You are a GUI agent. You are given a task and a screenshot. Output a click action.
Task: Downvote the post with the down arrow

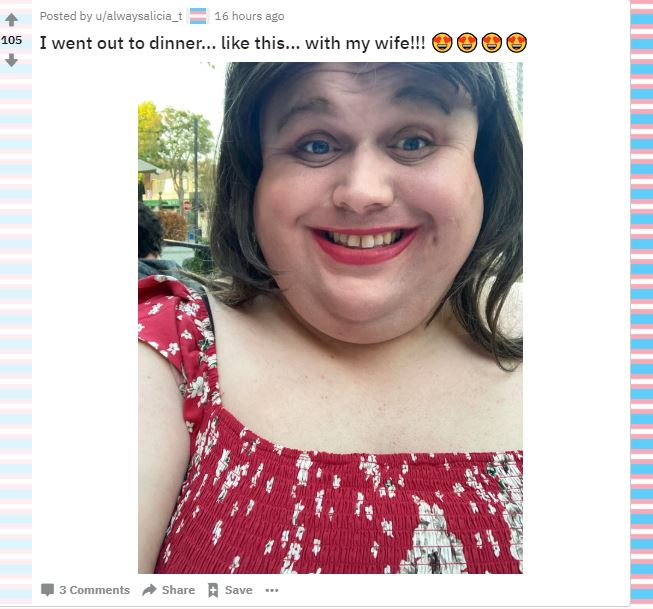pyautogui.click(x=11, y=60)
